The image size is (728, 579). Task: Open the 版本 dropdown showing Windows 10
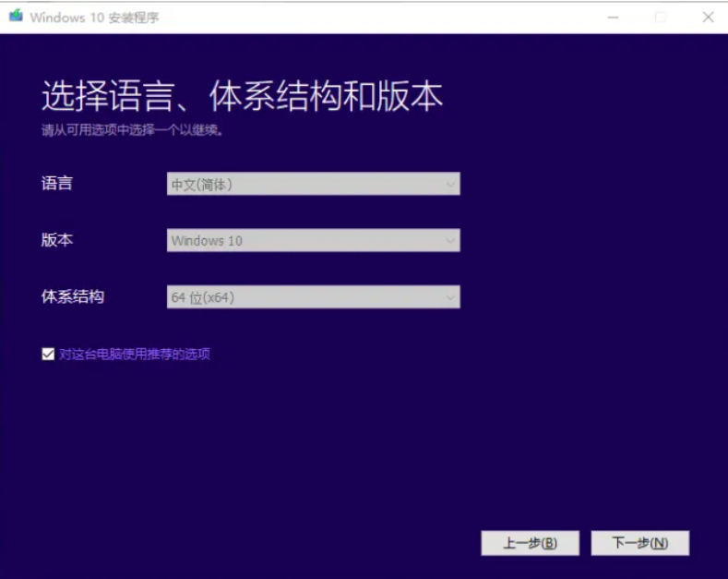[x=313, y=241]
